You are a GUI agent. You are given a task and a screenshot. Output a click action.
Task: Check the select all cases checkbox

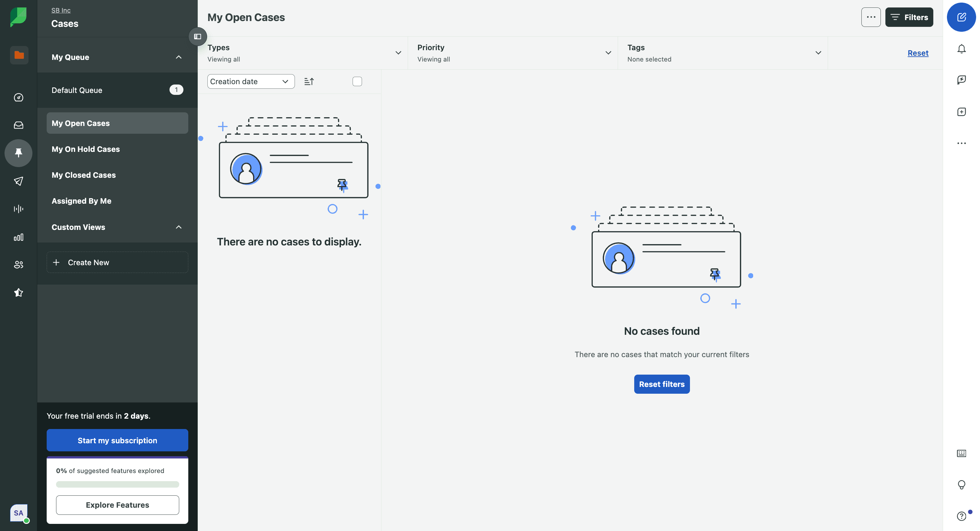(x=357, y=81)
